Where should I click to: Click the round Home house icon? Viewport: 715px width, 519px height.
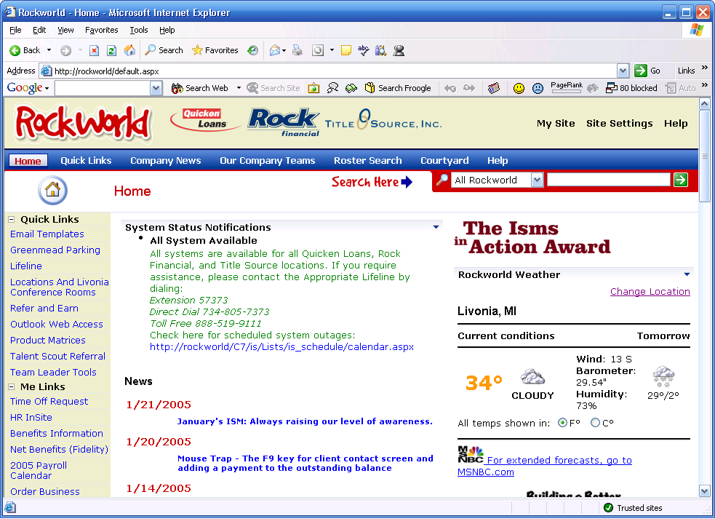[x=52, y=190]
